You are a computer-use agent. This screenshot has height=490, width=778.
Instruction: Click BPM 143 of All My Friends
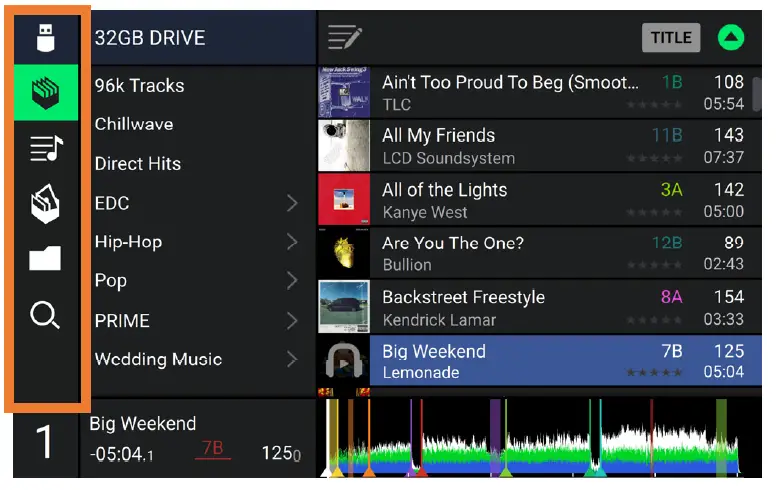pos(729,135)
